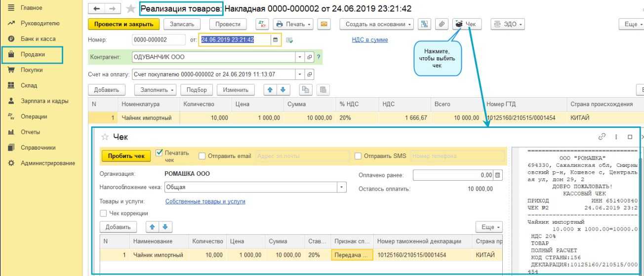Open the Собственные товары и услуги link

pyautogui.click(x=205, y=201)
